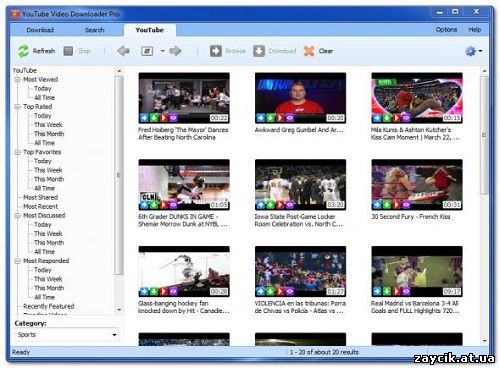The width and height of the screenshot is (500, 368).
Task: Collapse the Most Responded tree node
Action: point(17,261)
